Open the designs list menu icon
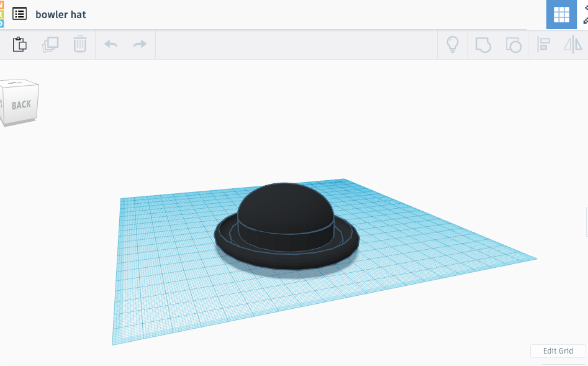 20,14
